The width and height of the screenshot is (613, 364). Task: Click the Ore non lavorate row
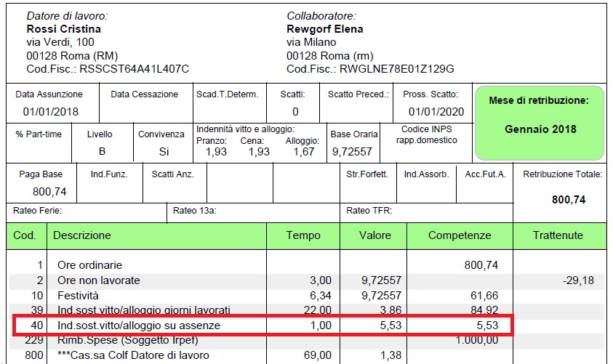pyautogui.click(x=98, y=280)
